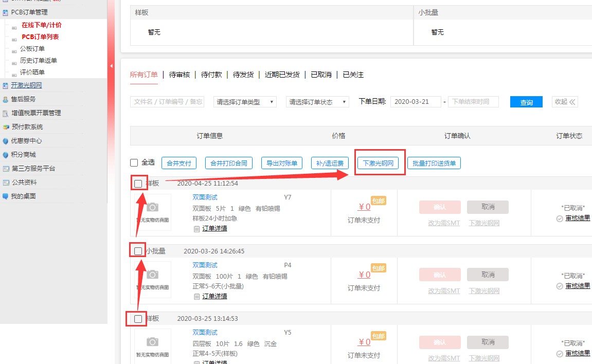Click the 下单结束时间 end date field
The width and height of the screenshot is (592, 364).
point(473,102)
